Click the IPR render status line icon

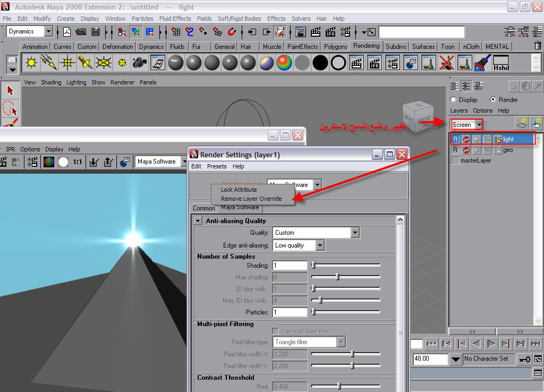(x=330, y=32)
